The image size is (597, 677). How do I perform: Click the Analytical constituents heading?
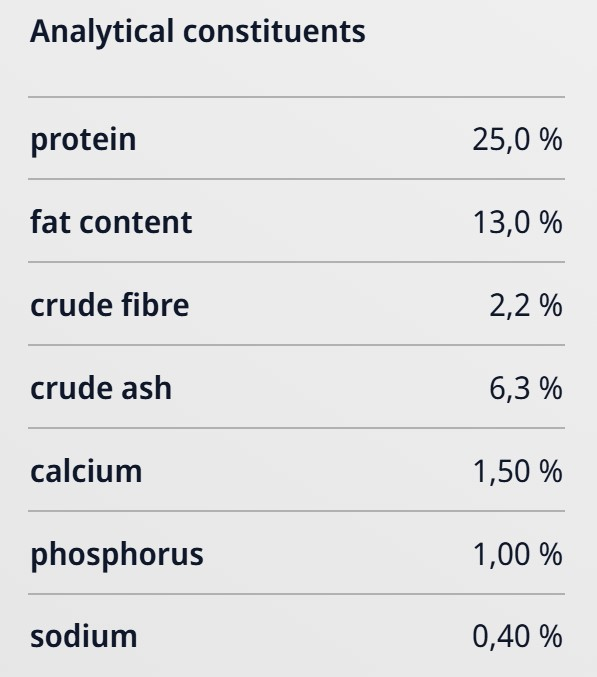pyautogui.click(x=198, y=32)
